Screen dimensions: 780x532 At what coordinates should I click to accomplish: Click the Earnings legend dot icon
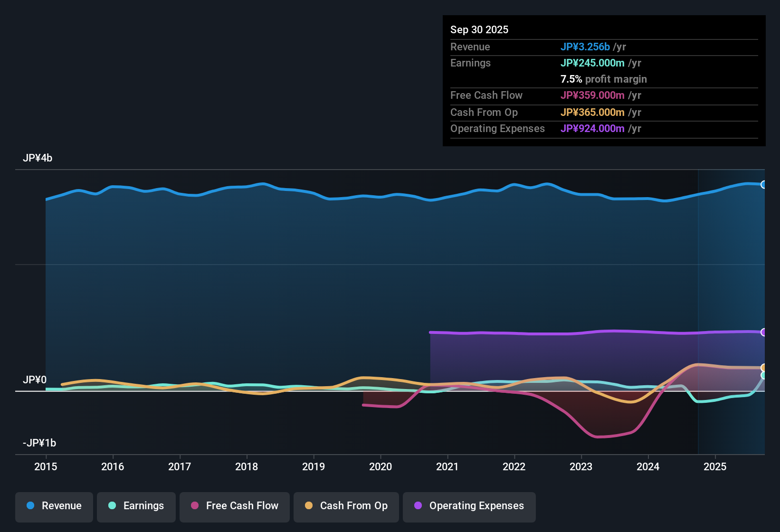coord(112,506)
